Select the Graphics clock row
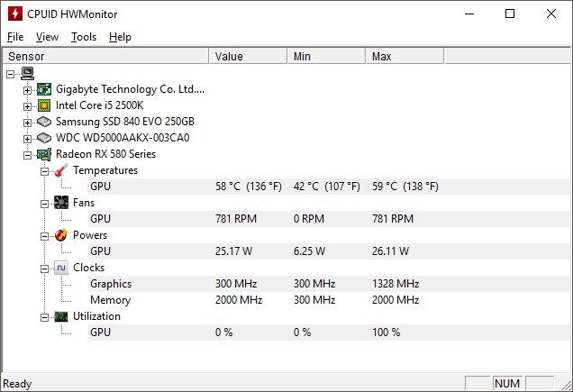This screenshot has height=392, width=573. (x=110, y=284)
